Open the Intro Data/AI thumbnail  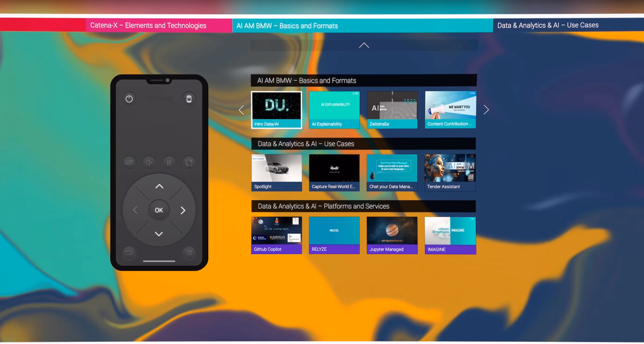point(277,110)
